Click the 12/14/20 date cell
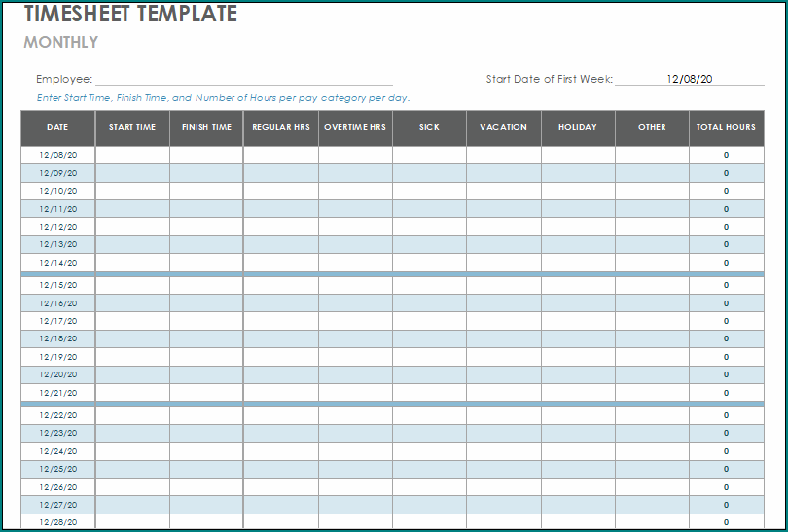Screen dimensions: 788x532 point(57,263)
